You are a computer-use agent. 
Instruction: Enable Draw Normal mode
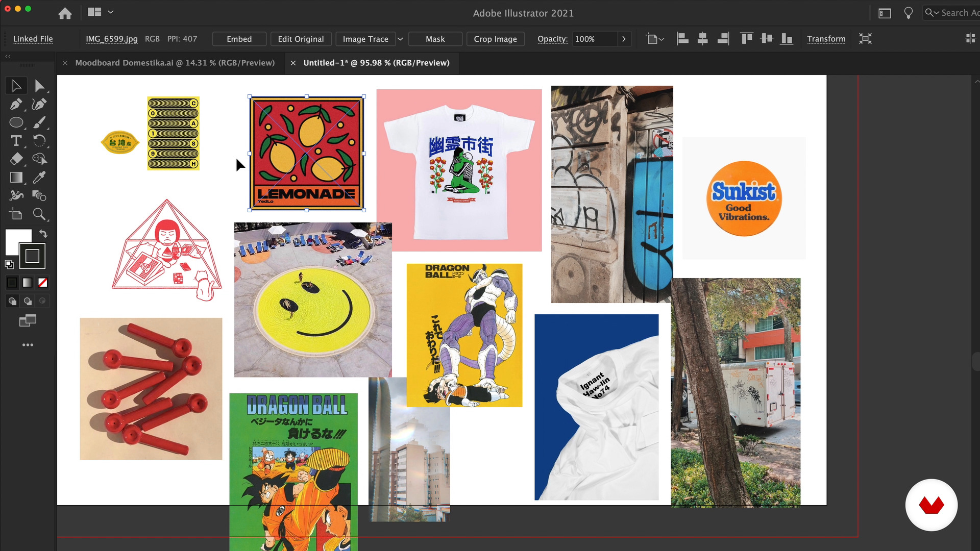point(12,301)
